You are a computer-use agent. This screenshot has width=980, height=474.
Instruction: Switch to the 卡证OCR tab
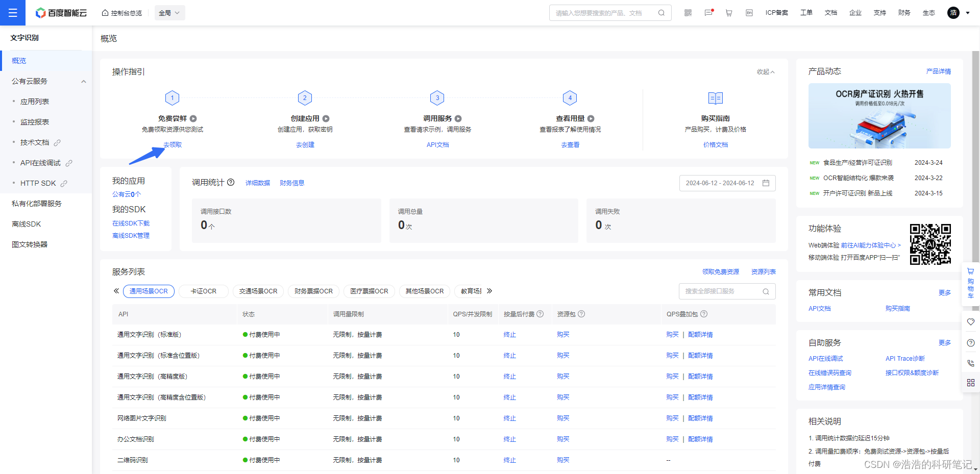(x=203, y=291)
